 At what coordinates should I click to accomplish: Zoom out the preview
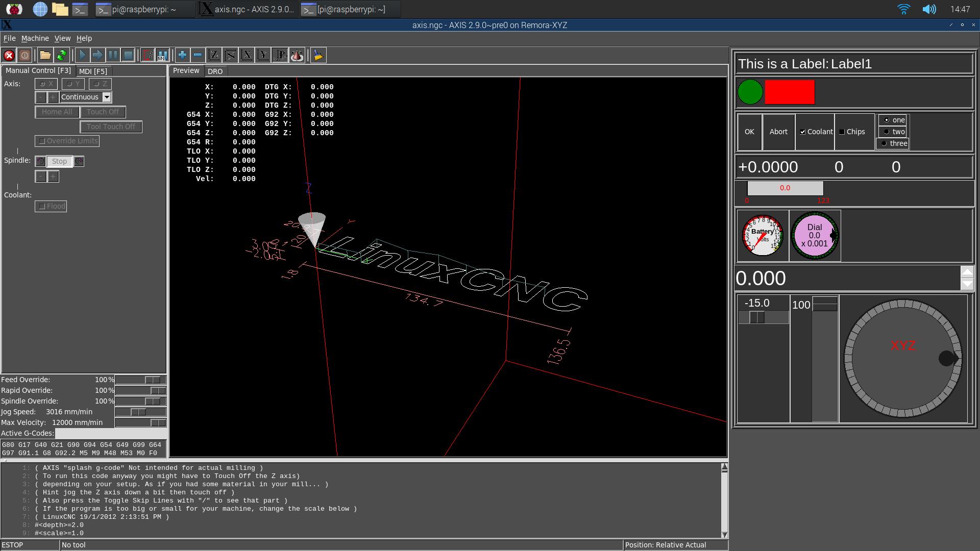(x=198, y=55)
